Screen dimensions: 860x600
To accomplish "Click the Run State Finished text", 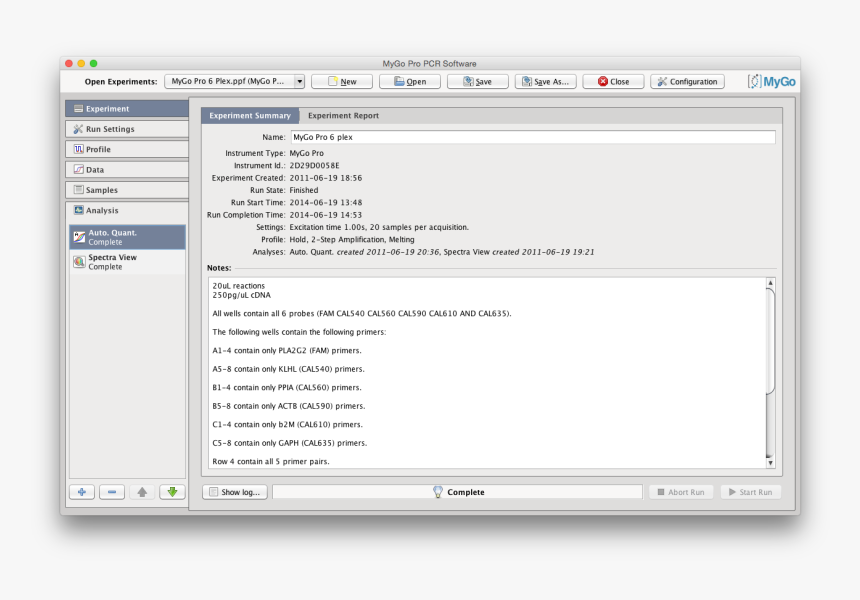I will 303,190.
